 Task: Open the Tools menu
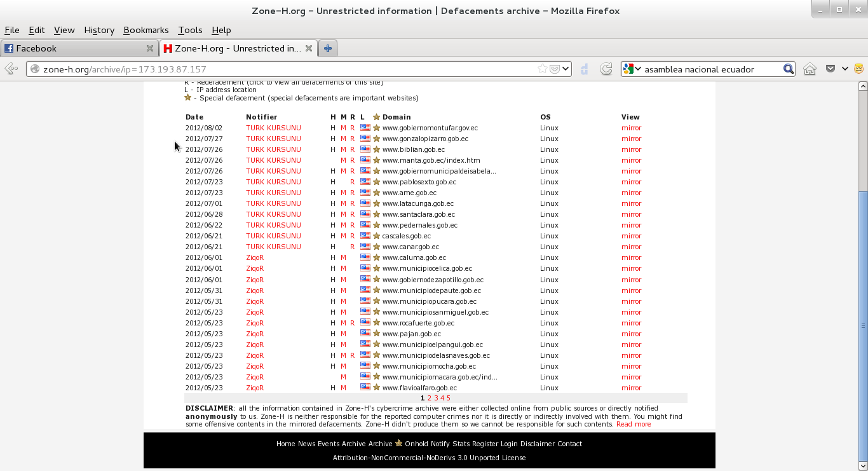190,30
